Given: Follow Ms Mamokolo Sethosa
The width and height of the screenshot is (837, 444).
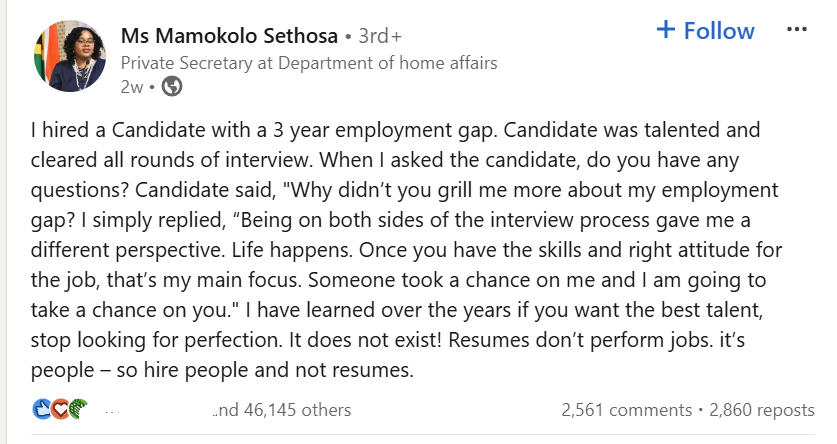Looking at the screenshot, I should pyautogui.click(x=705, y=31).
